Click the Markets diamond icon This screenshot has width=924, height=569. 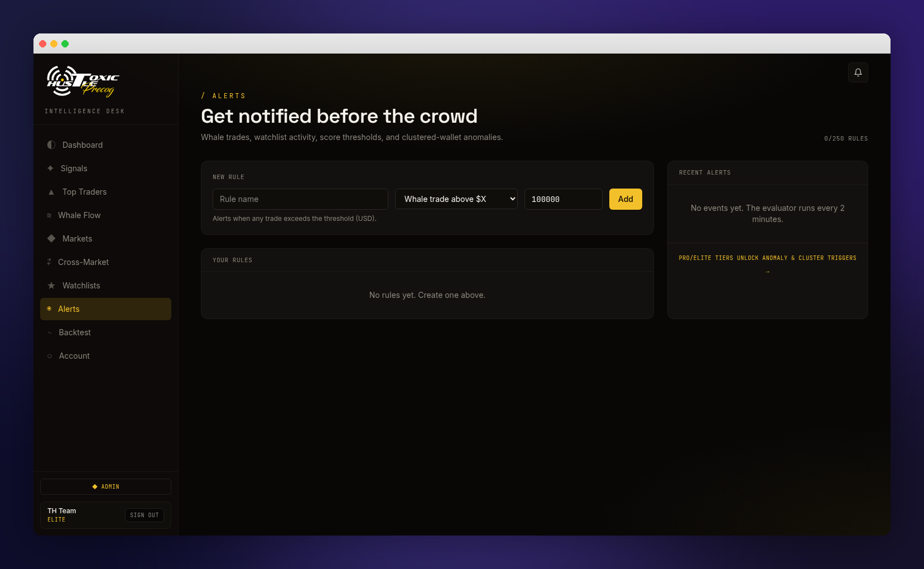pos(51,239)
